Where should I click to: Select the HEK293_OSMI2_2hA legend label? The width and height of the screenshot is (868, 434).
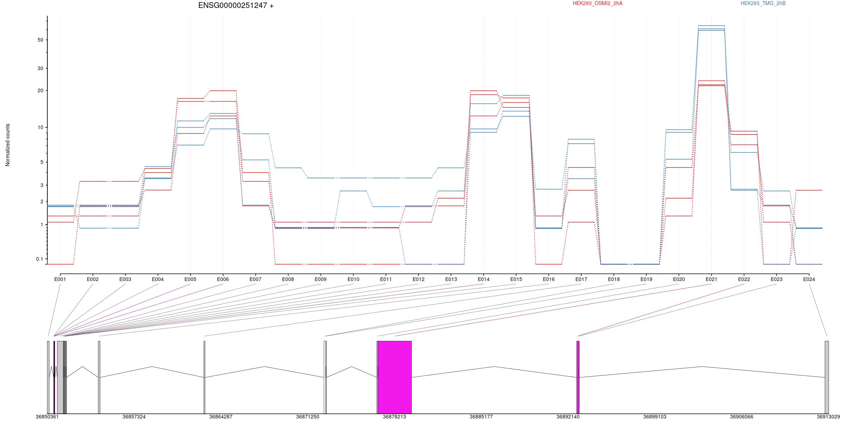point(597,3)
